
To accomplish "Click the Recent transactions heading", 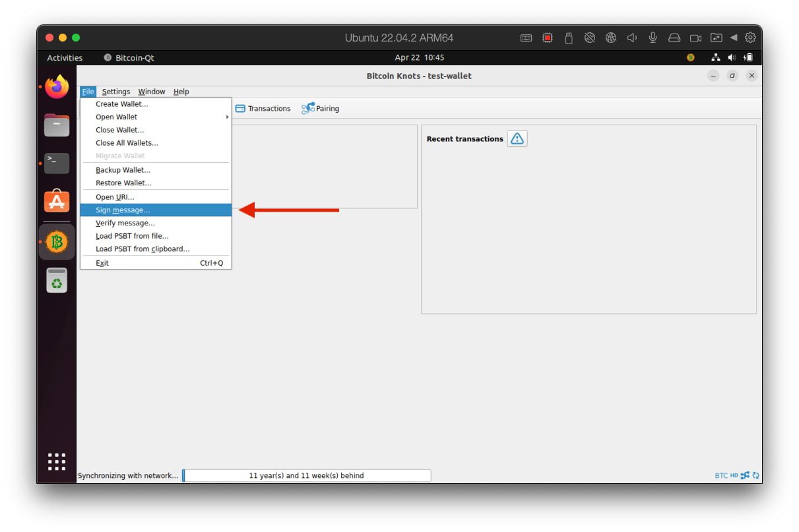I will [x=465, y=139].
